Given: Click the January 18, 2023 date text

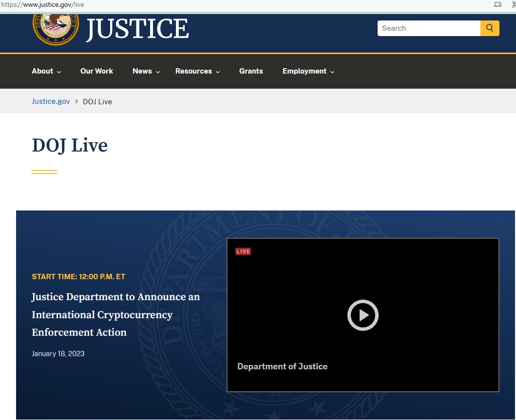Looking at the screenshot, I should click(x=58, y=354).
